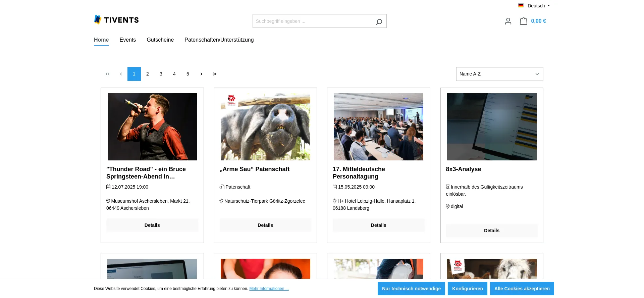
Task: Select page 1 in pagination
Action: tap(134, 74)
